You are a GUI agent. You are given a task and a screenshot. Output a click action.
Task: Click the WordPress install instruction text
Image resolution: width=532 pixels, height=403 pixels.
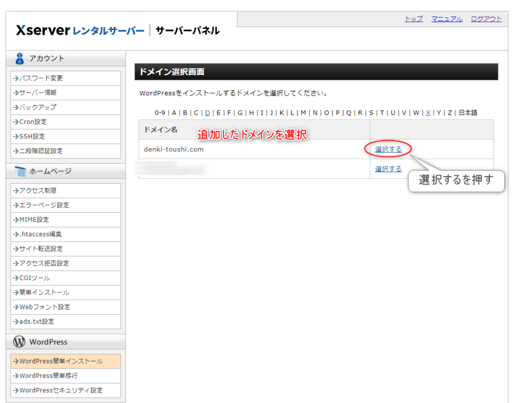(233, 93)
